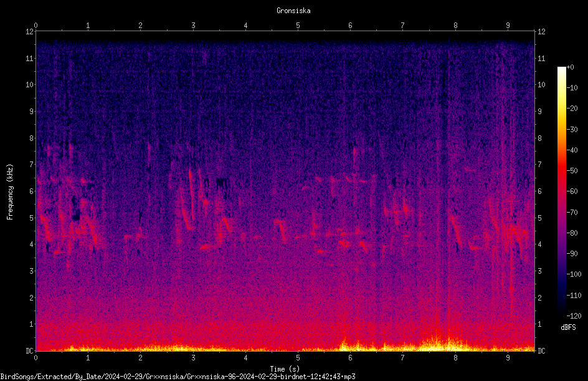The height and width of the screenshot is (381, 588).
Task: Select the dBFS colorbar label
Action: (568, 327)
